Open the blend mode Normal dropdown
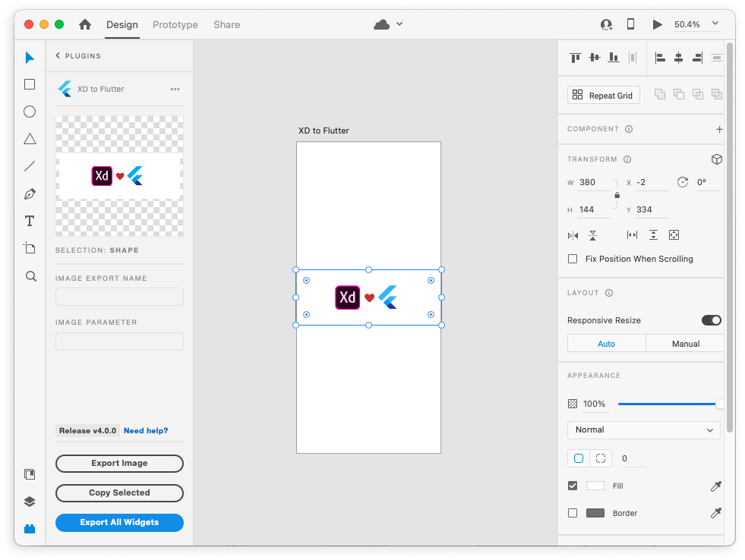The width and height of the screenshot is (745, 560). point(644,430)
